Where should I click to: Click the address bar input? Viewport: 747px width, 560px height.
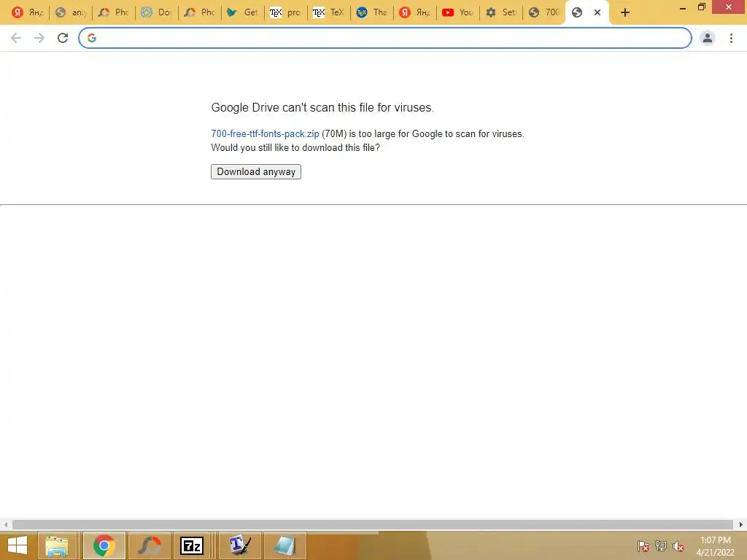[385, 38]
